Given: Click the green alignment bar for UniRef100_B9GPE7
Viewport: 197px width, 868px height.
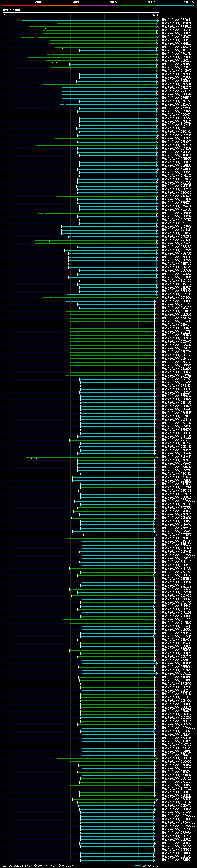Looking at the screenshot, I should pyautogui.click(x=104, y=40).
